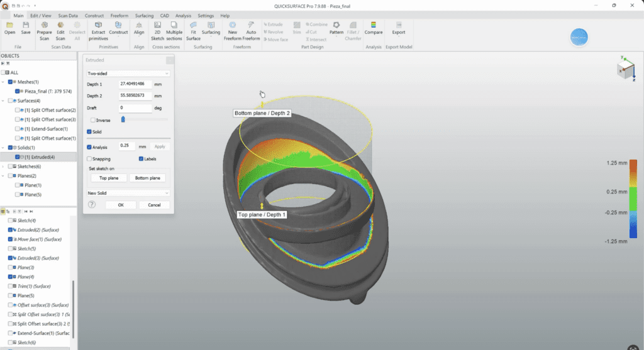Click the Export model icon
Image resolution: width=644 pixels, height=350 pixels.
click(399, 25)
